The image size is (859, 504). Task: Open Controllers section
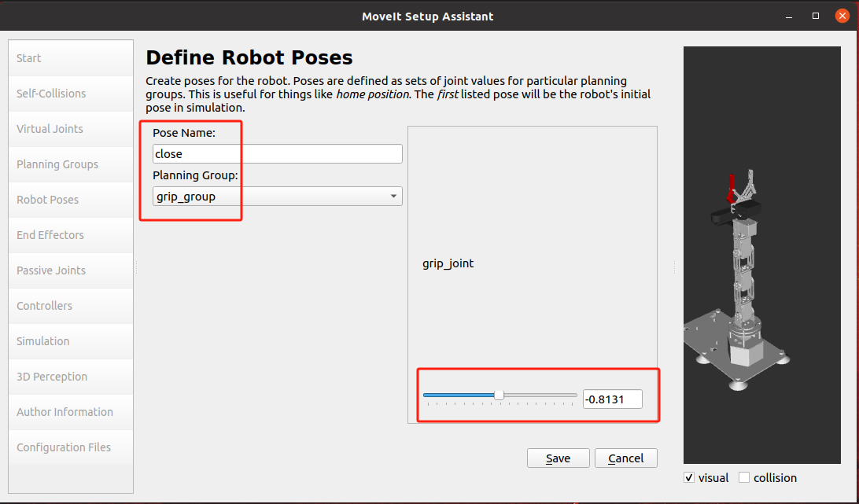coord(71,306)
